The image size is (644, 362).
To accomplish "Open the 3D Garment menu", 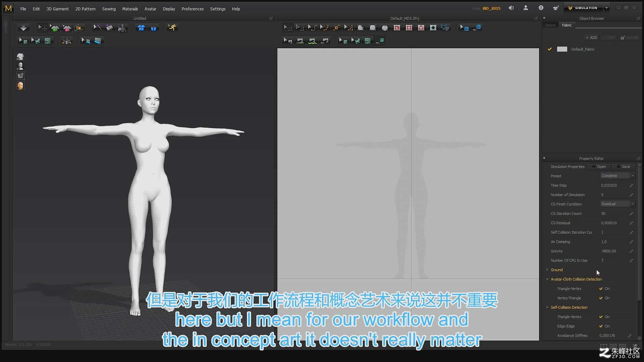I will pos(57,9).
